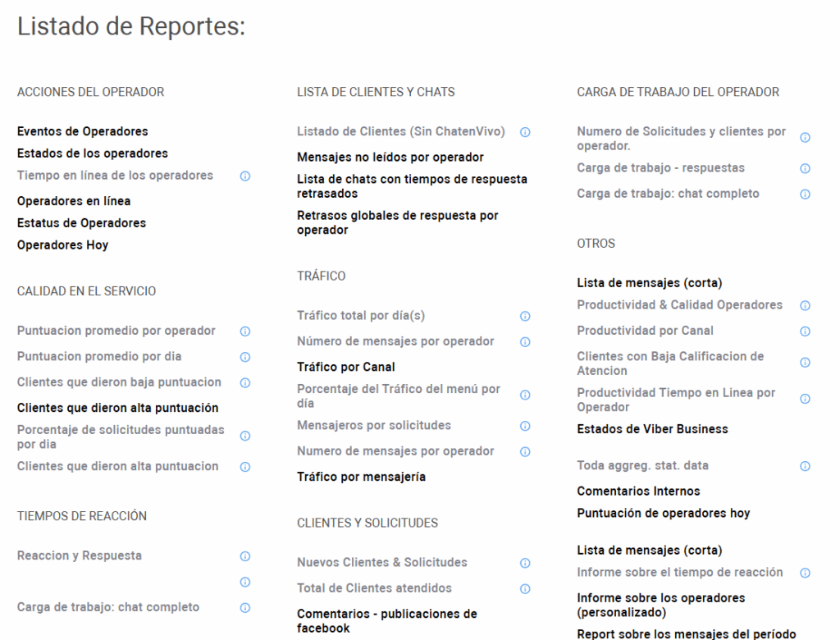
Task: Show info for Productividad por Canal
Action: tap(805, 332)
